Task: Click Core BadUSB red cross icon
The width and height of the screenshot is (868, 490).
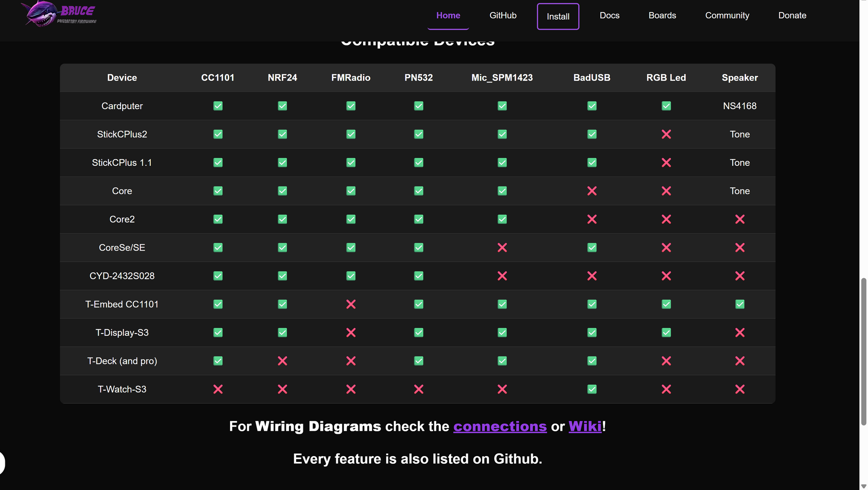Action: click(591, 191)
